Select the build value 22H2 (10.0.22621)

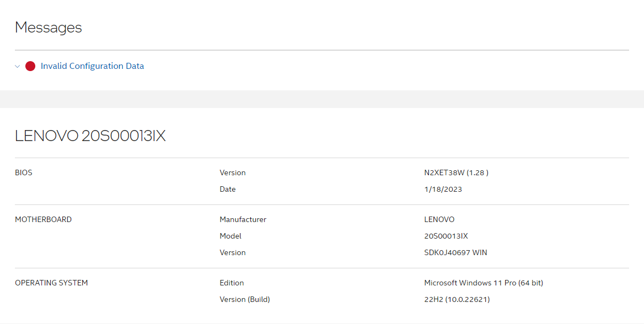[x=457, y=299]
